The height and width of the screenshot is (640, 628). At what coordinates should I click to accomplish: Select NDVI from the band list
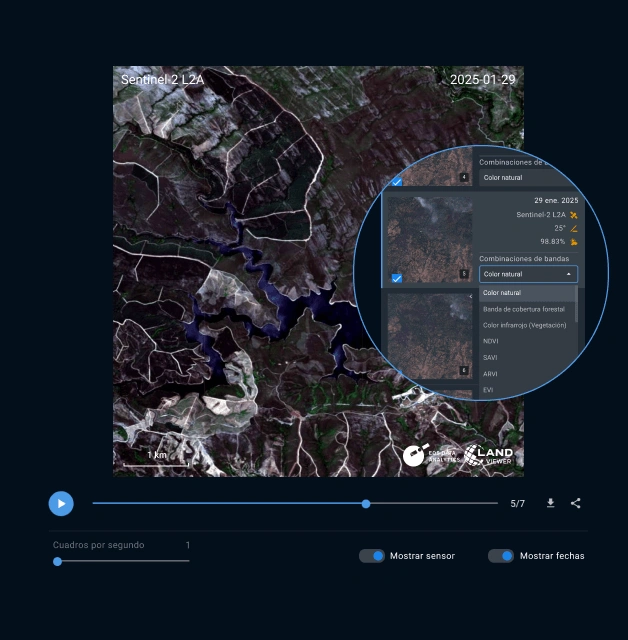click(x=491, y=341)
